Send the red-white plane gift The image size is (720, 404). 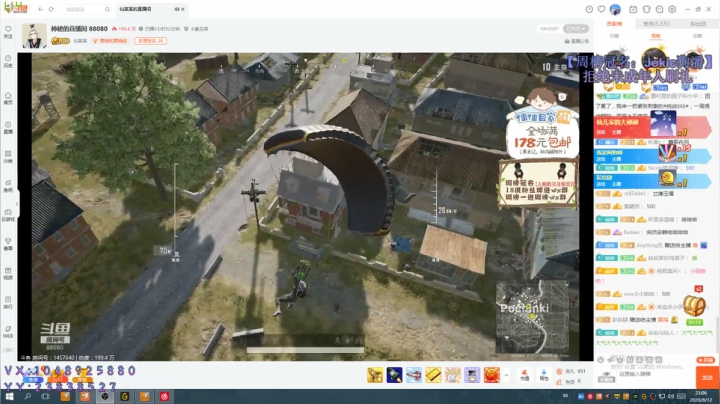(414, 375)
